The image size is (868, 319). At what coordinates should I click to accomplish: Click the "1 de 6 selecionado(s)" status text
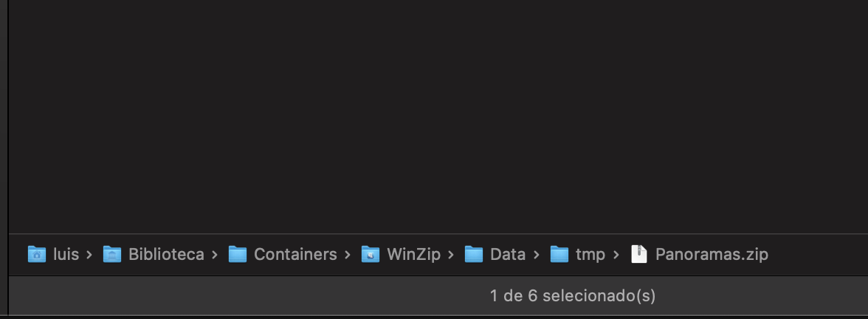click(x=573, y=296)
